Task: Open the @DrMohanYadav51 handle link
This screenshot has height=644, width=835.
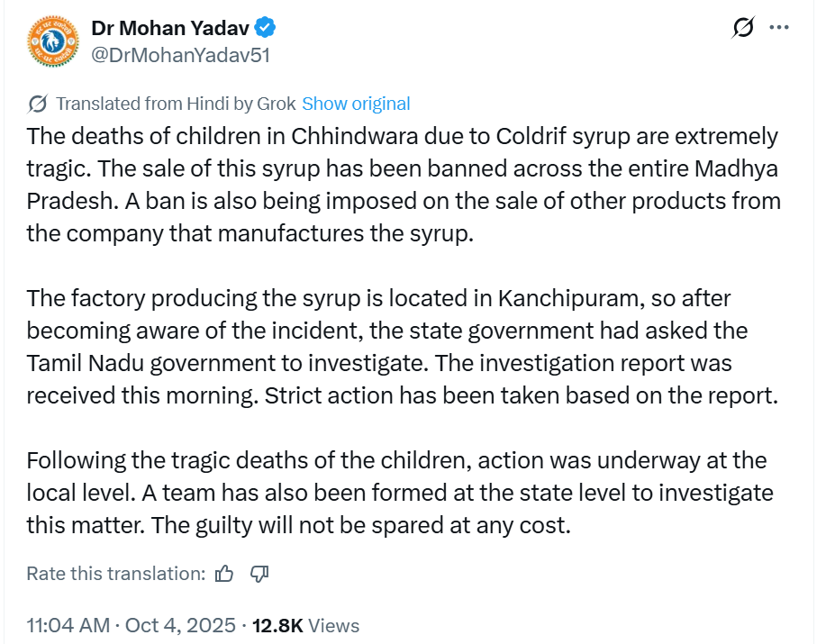Action: tap(180, 55)
